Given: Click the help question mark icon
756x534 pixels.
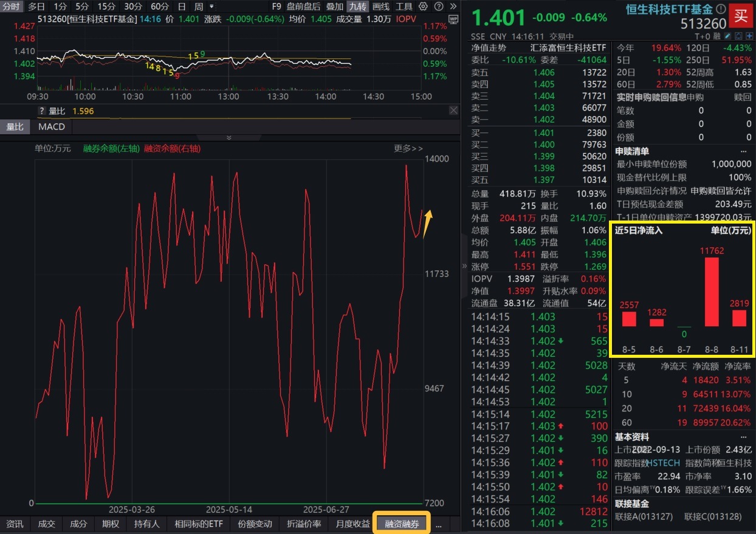Looking at the screenshot, I should pos(439,7).
